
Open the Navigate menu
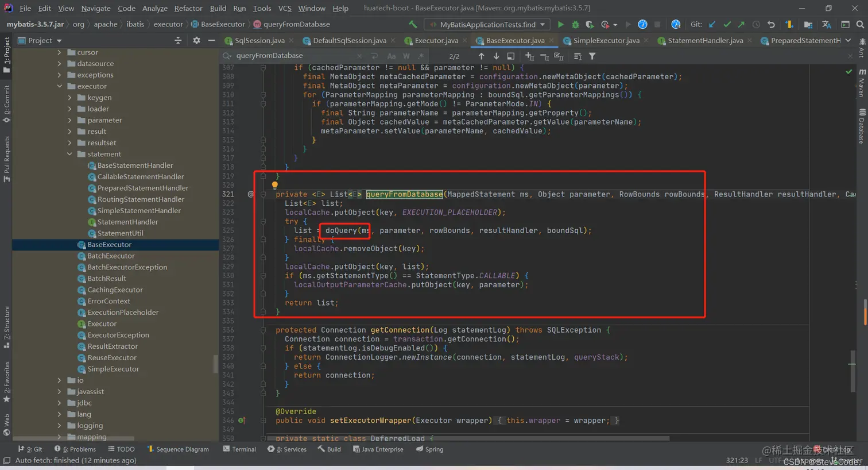(x=96, y=8)
